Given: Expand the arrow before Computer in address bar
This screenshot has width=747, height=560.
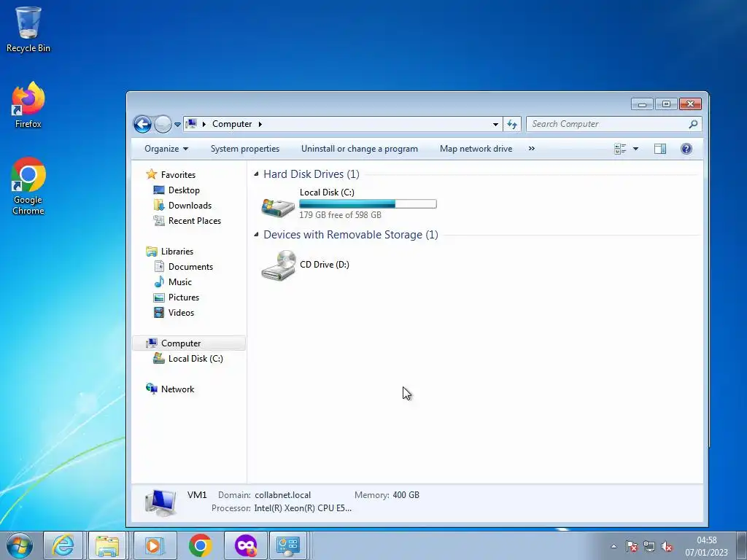Looking at the screenshot, I should click(x=204, y=124).
